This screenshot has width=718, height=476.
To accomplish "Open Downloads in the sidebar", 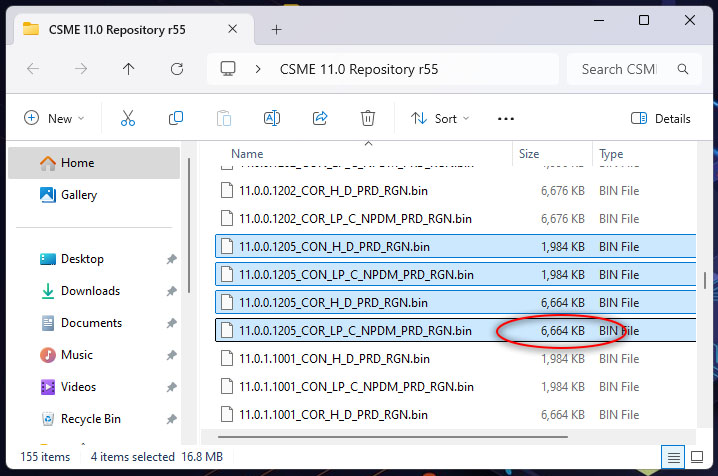I will pos(94,291).
